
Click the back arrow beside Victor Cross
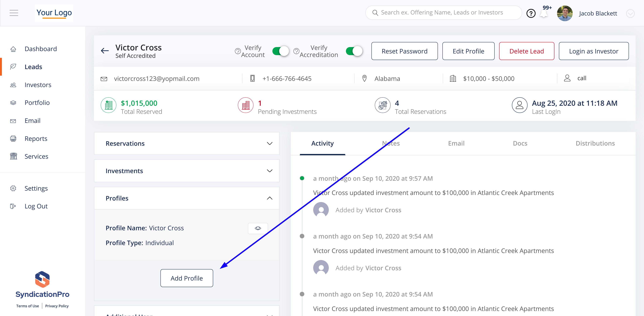105,51
